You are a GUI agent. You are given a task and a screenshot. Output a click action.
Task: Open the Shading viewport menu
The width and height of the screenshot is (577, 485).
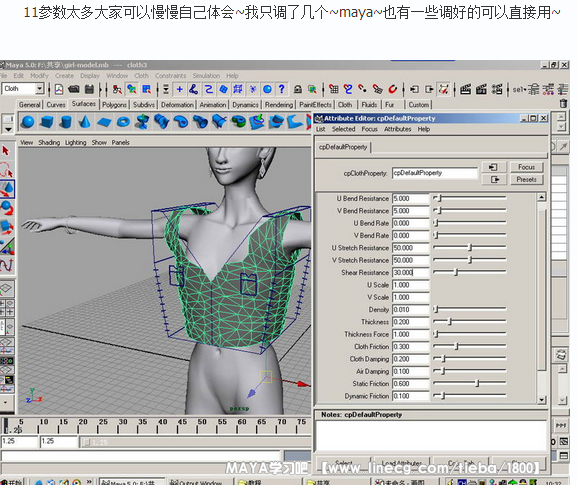(49, 142)
